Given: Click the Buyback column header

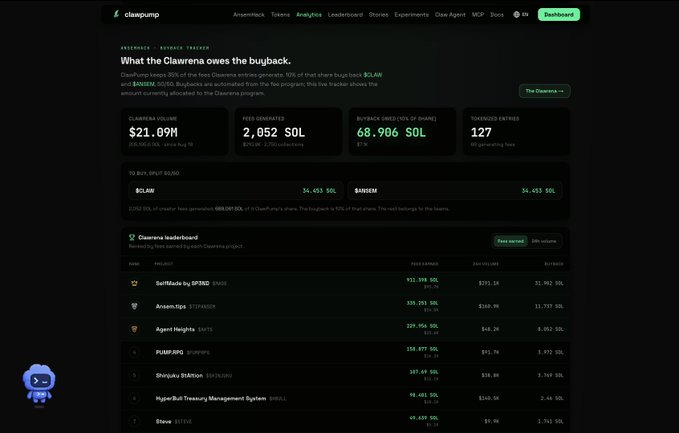Looking at the screenshot, I should tap(554, 264).
